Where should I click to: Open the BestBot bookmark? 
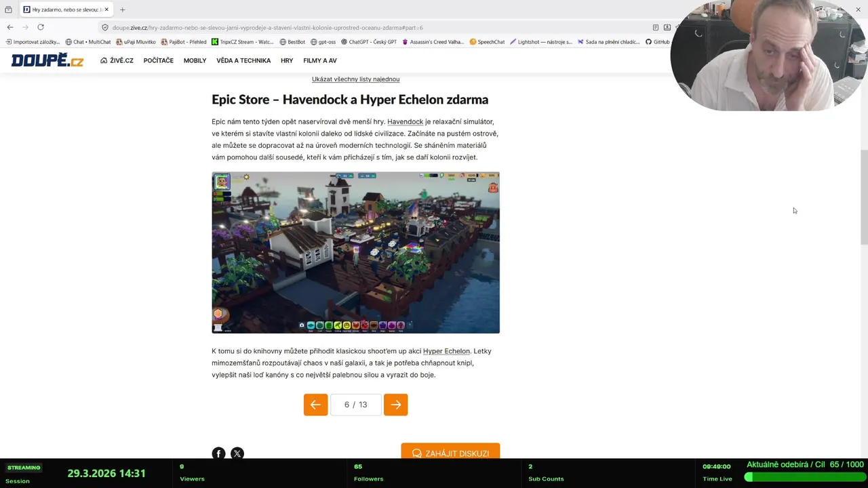point(292,42)
